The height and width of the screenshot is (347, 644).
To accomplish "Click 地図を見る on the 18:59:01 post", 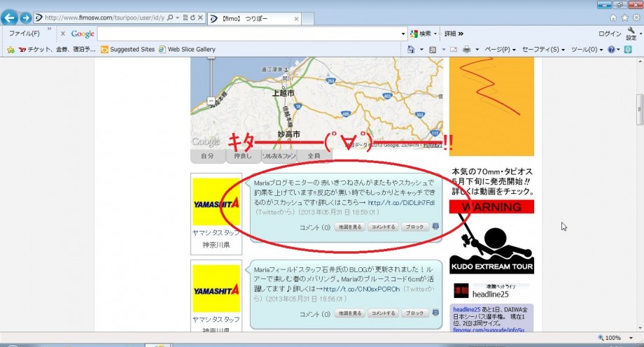I will 350,227.
